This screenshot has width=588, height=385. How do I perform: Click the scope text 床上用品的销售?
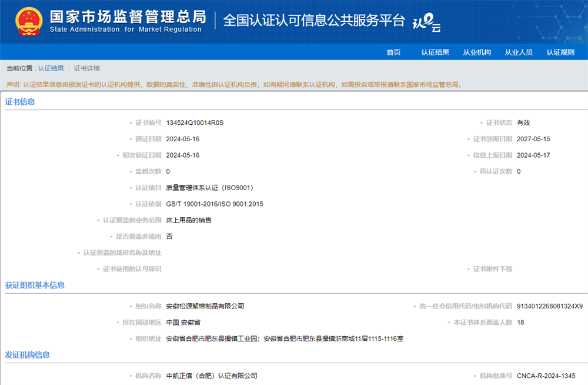[x=189, y=220]
